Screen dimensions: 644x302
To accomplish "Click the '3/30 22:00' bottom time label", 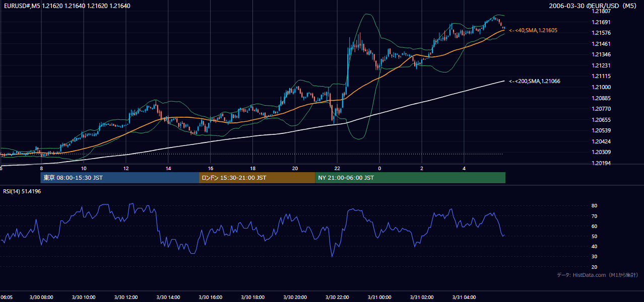I will point(337,297).
